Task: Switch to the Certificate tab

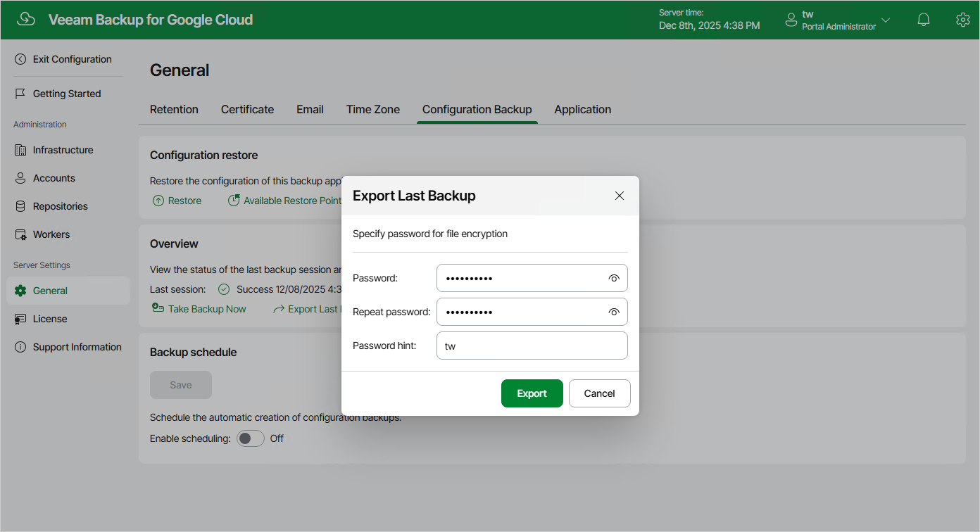Action: pos(247,109)
